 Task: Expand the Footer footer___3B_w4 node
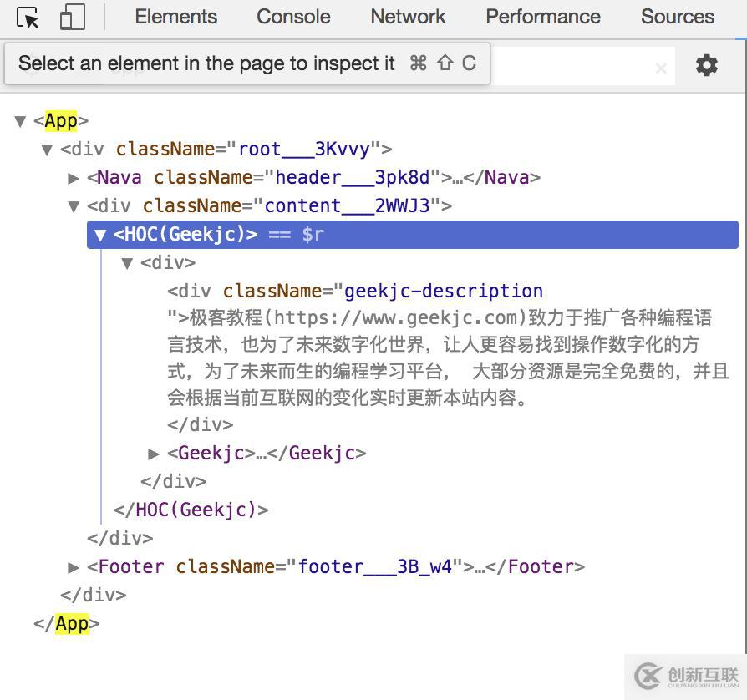[x=74, y=567]
